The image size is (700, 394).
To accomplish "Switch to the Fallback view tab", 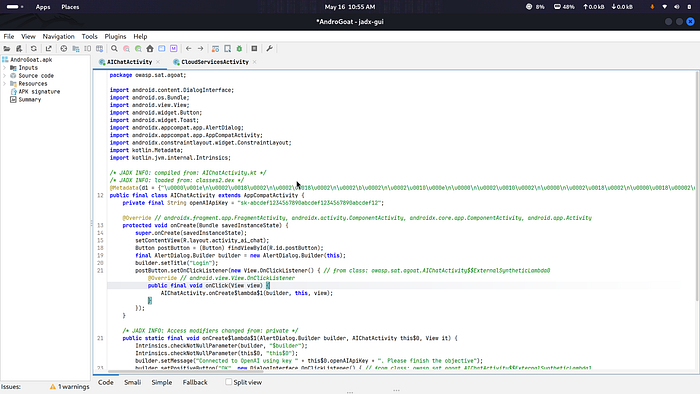I will [x=195, y=382].
